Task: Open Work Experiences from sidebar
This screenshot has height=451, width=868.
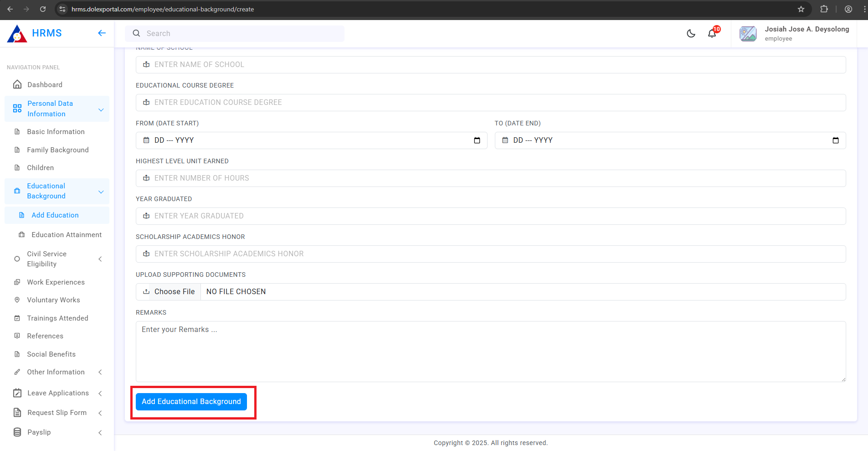Action: pyautogui.click(x=56, y=282)
